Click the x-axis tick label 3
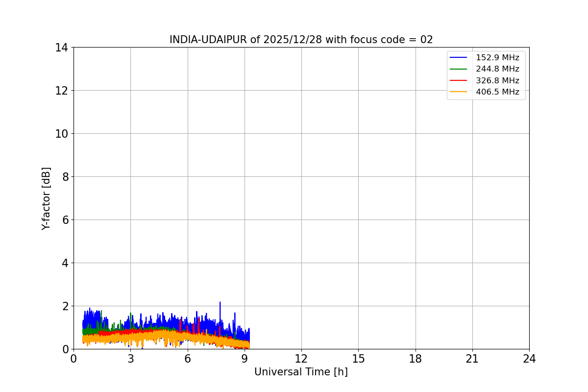588x392 pixels. (x=130, y=359)
